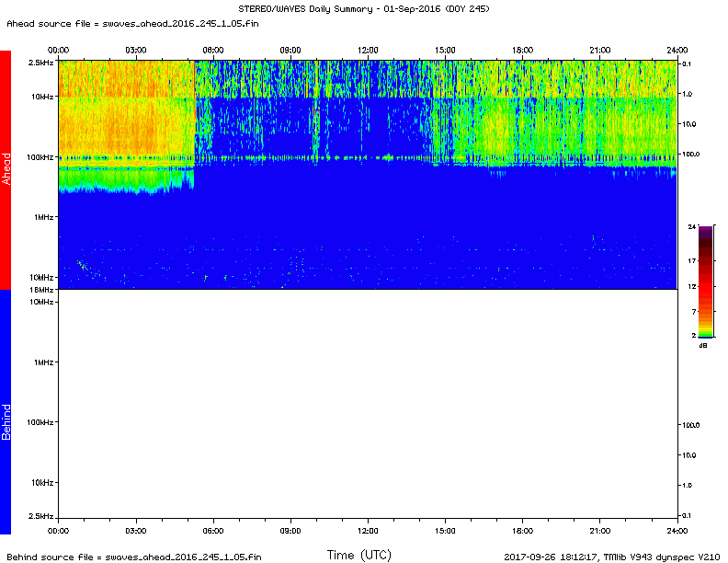Click the STEREO/WAVES Daily Summary title

(363, 9)
